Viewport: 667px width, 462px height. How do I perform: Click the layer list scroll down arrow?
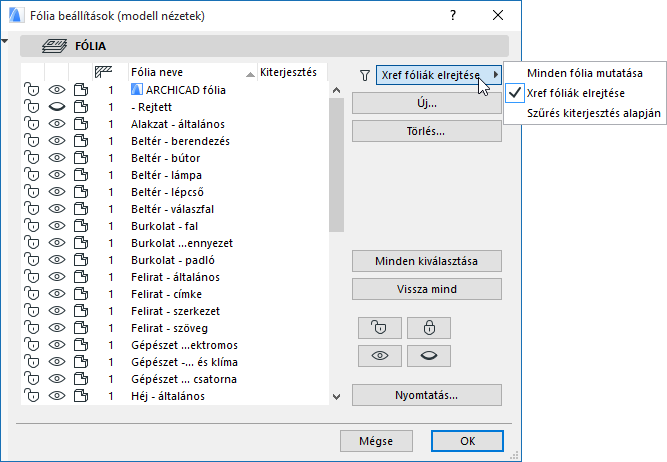336,397
